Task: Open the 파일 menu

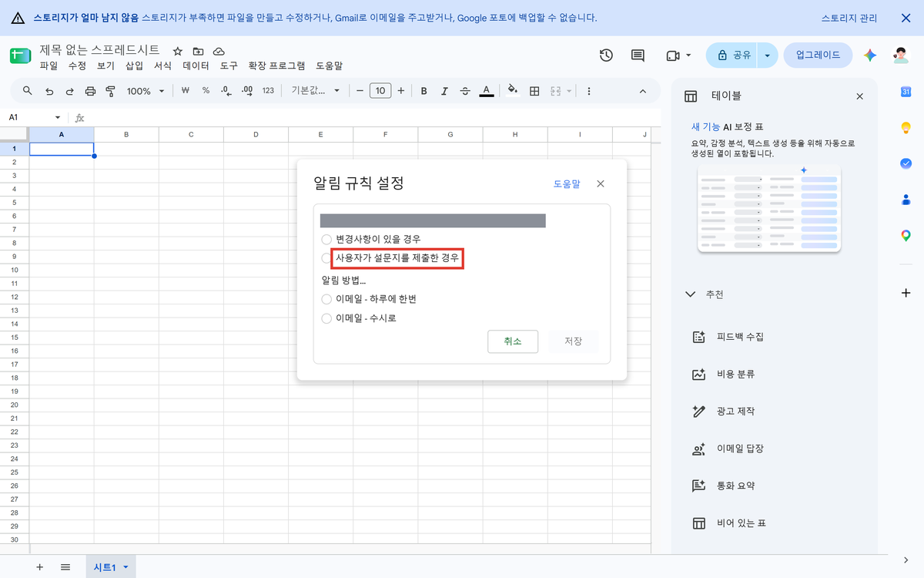Action: tap(49, 66)
